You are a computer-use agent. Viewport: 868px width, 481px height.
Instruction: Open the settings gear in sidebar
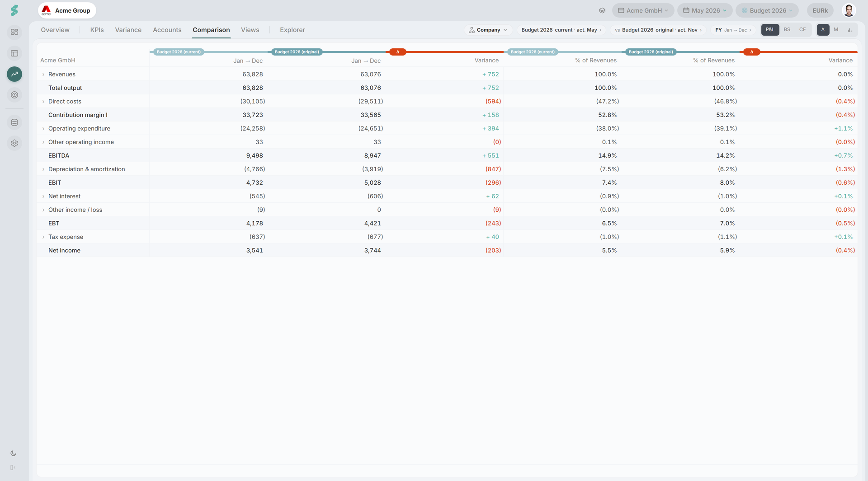[x=14, y=143]
